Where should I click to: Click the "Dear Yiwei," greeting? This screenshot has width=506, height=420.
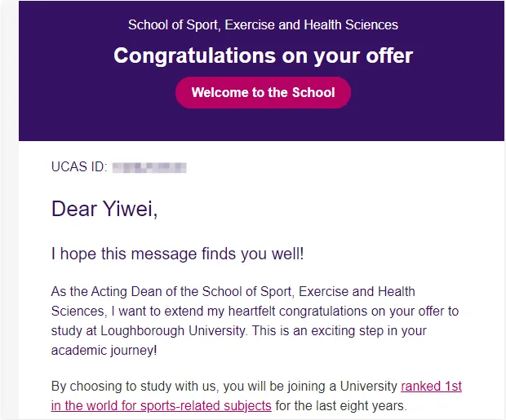tap(104, 209)
